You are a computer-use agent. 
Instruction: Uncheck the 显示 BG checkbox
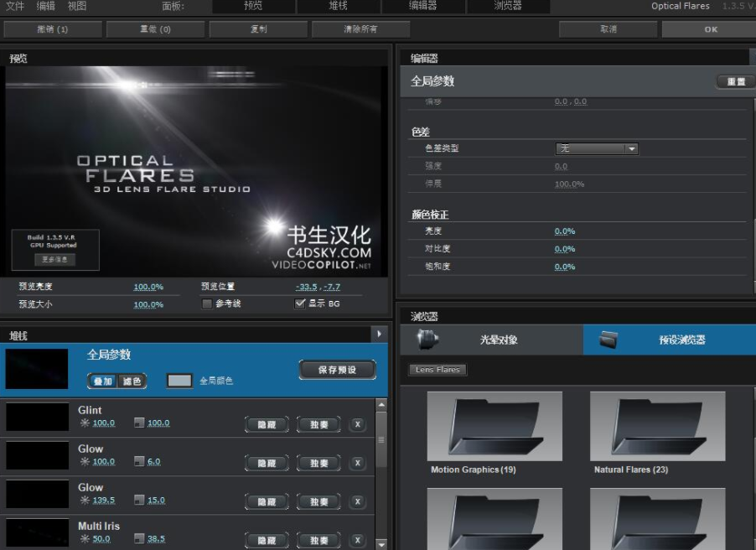click(300, 304)
